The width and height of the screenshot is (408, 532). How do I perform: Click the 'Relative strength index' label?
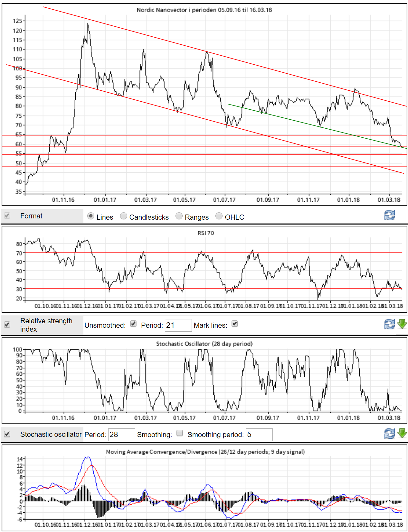click(46, 325)
